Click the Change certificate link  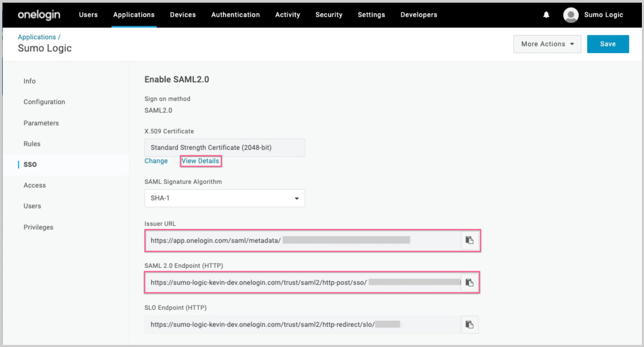156,161
